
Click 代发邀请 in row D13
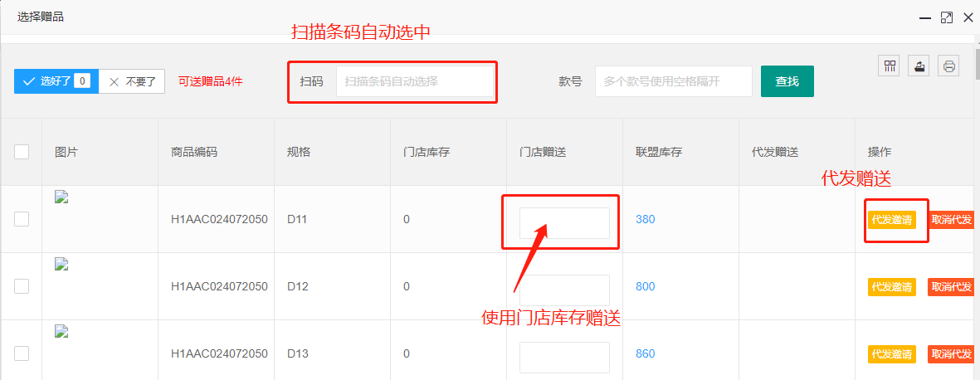point(892,354)
